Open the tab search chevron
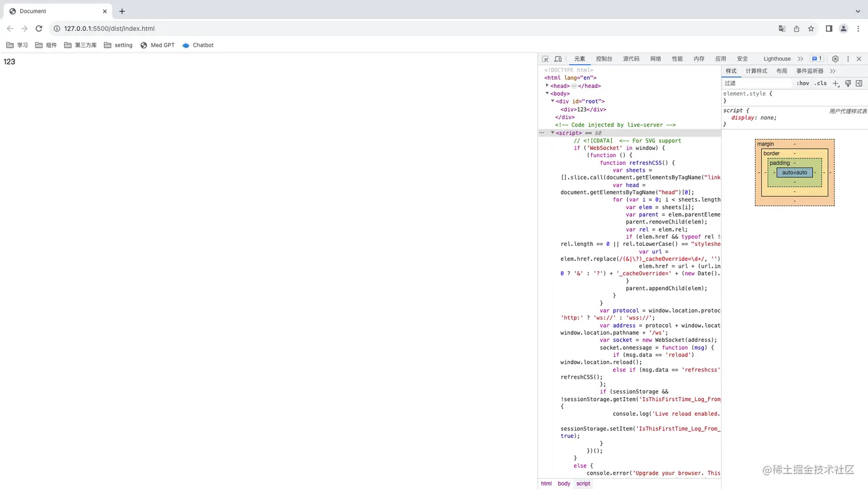The width and height of the screenshot is (868, 489). pos(858,11)
